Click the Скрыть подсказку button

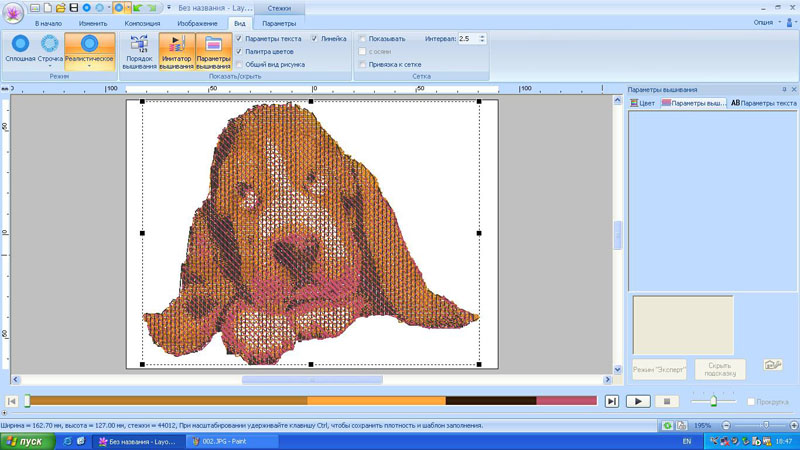[720, 370]
